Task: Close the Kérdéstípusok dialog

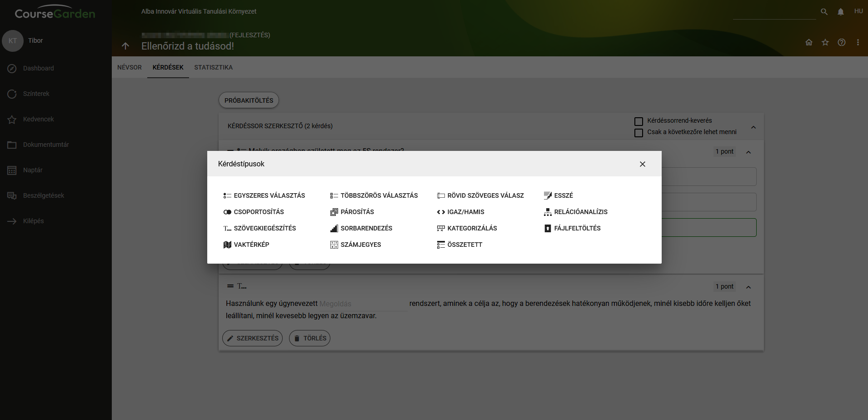Action: [643, 164]
